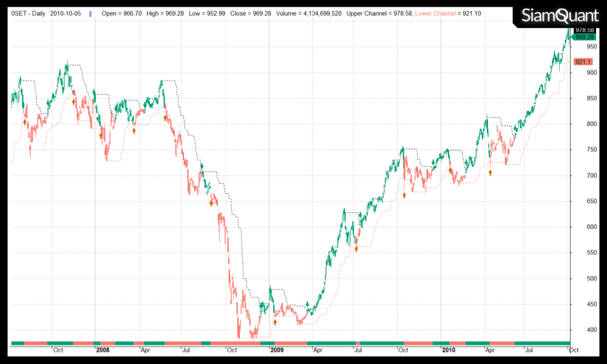Click the green arrow signal near April 2009

tap(307, 303)
